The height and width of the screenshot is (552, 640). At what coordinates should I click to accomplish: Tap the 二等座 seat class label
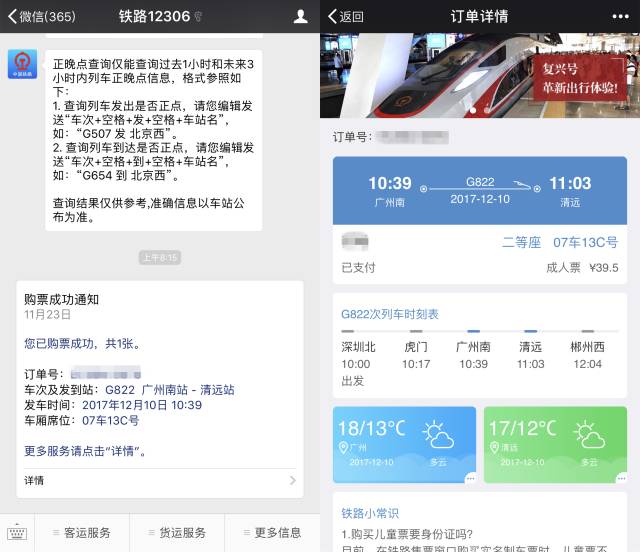point(521,243)
